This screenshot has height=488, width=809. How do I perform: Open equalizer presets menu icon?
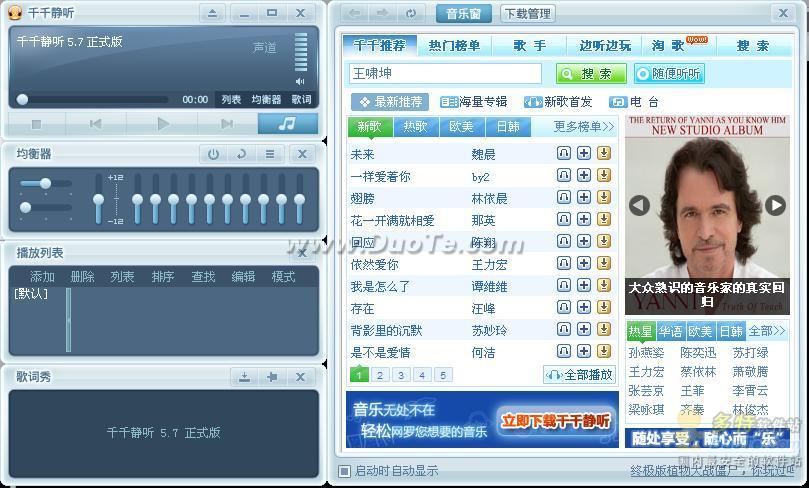[270, 154]
